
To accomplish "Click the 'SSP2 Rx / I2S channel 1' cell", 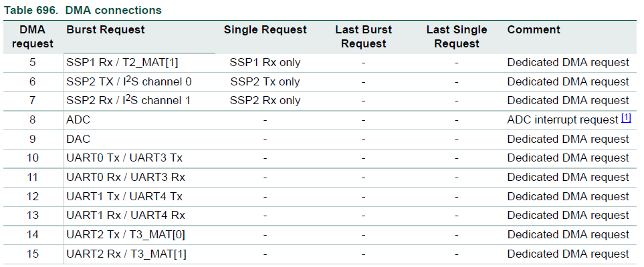I will point(129,101).
